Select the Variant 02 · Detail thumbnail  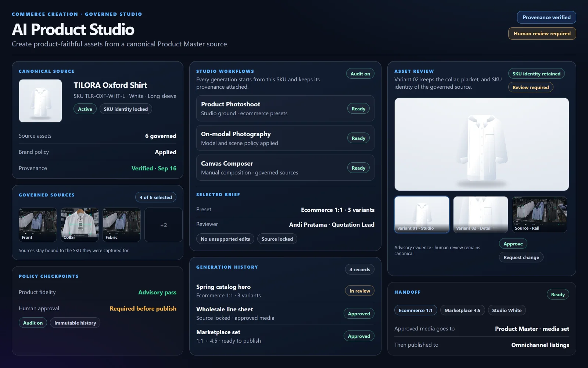coord(481,215)
